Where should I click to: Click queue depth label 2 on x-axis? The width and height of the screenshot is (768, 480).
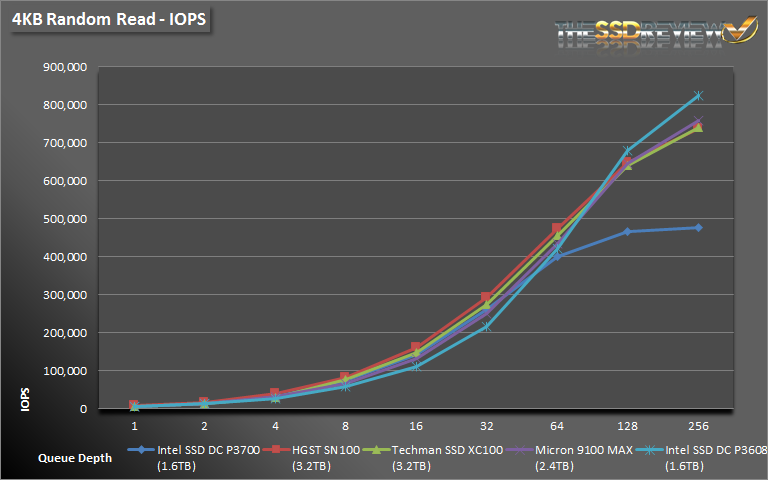click(204, 426)
